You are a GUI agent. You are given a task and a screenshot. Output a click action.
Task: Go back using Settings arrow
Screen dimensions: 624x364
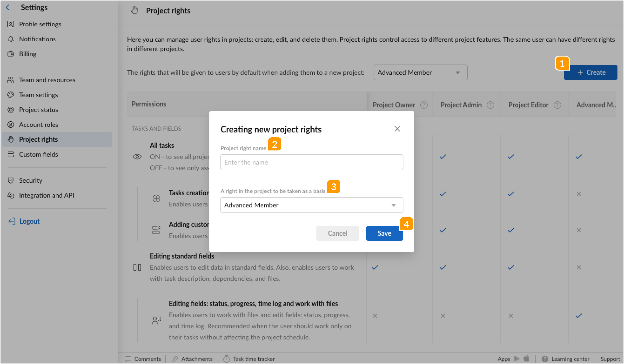point(8,7)
